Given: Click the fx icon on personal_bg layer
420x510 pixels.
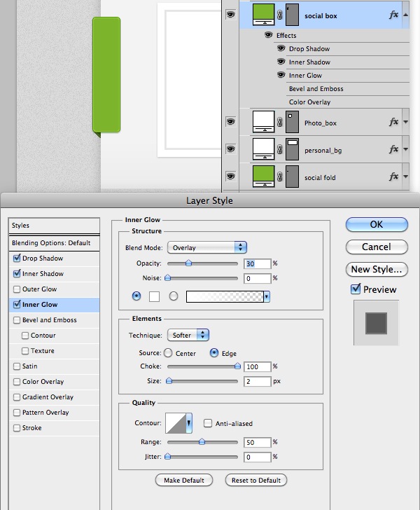Looking at the screenshot, I should (x=393, y=149).
